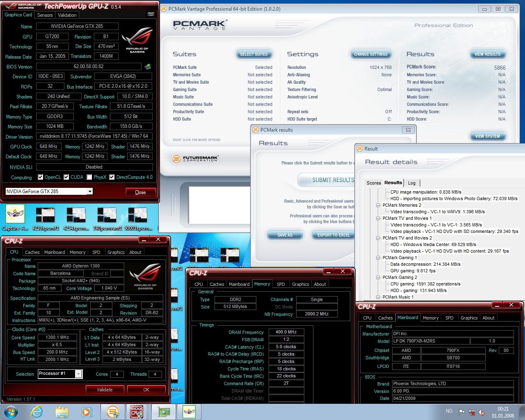Switch to GPU-Z Validation tab
This screenshot has width=525, height=420.
click(x=67, y=15)
